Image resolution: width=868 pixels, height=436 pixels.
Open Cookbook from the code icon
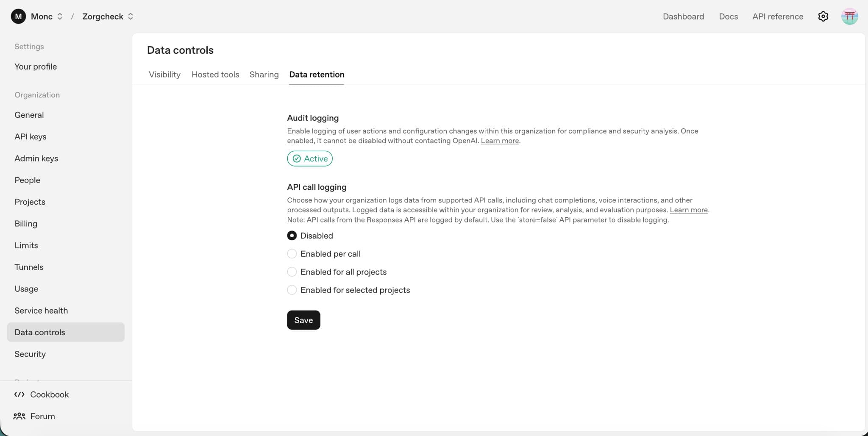click(x=19, y=394)
